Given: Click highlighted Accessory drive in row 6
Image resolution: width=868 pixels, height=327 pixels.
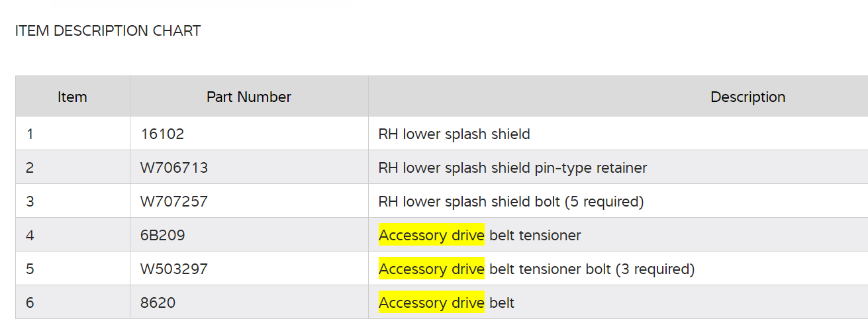Looking at the screenshot, I should pos(432,303).
